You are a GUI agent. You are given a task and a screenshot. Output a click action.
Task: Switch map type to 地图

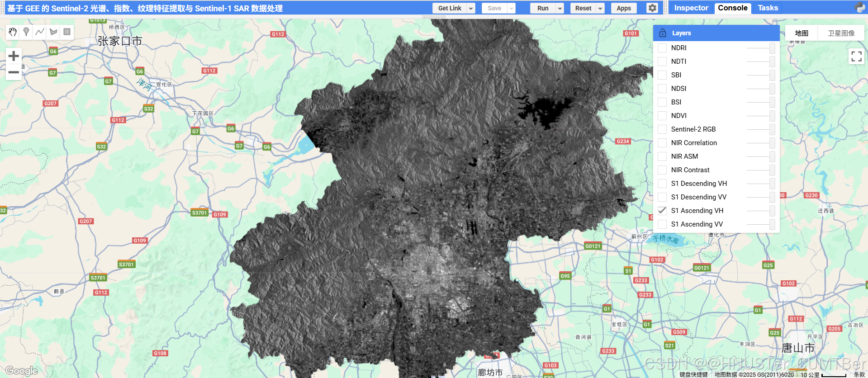point(802,33)
